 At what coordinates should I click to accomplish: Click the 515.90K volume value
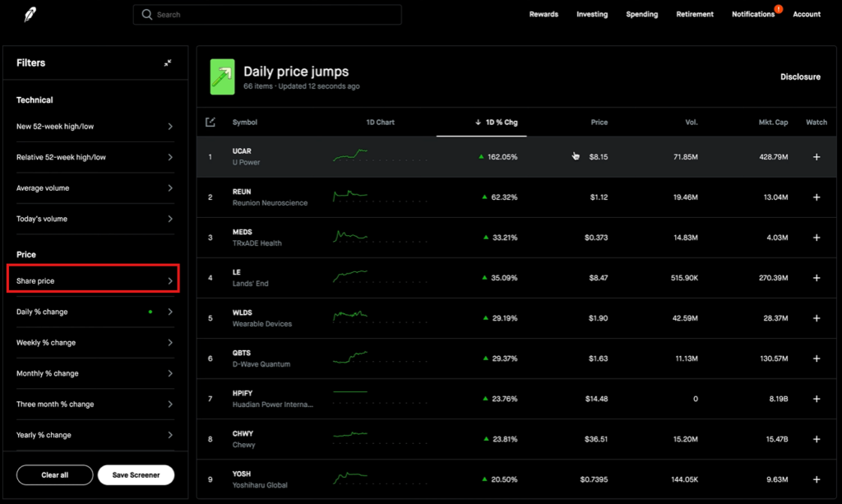click(x=684, y=278)
